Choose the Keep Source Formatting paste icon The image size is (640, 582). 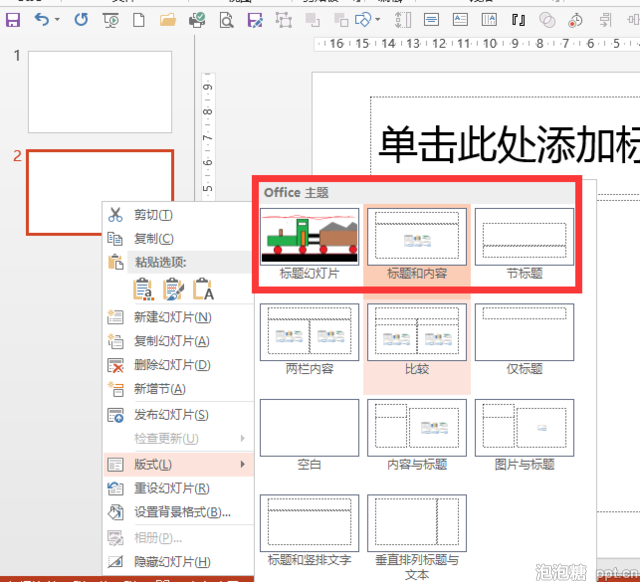173,290
